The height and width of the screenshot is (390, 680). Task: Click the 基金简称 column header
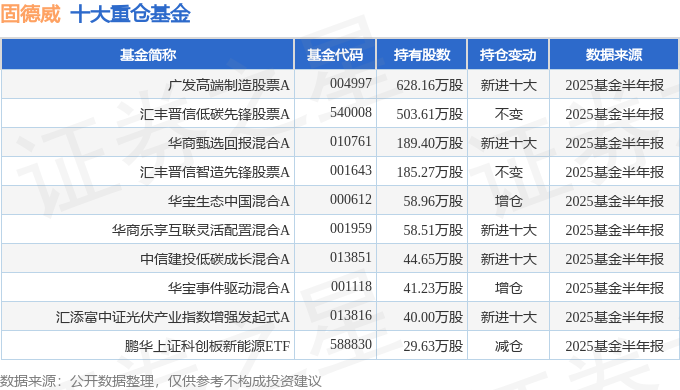click(x=148, y=55)
